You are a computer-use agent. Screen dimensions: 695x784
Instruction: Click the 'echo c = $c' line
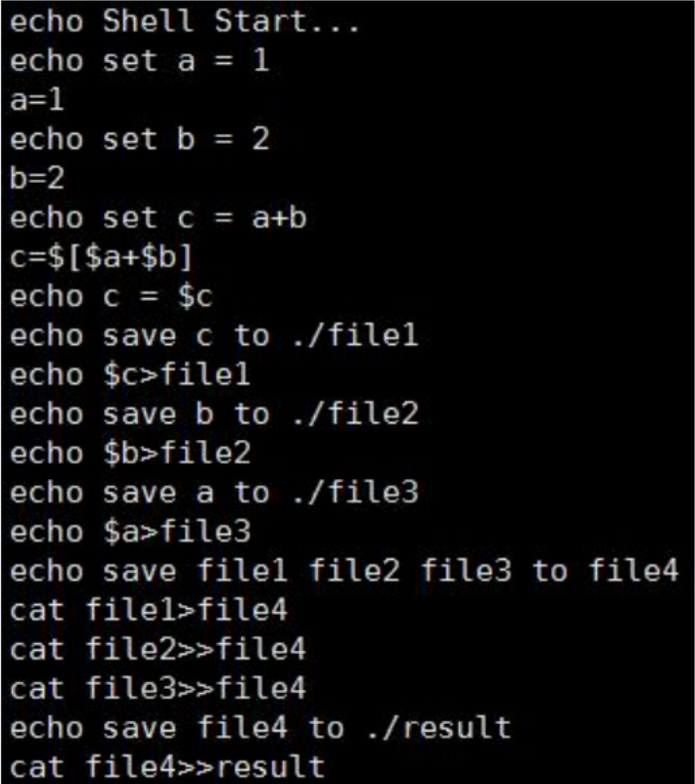111,296
